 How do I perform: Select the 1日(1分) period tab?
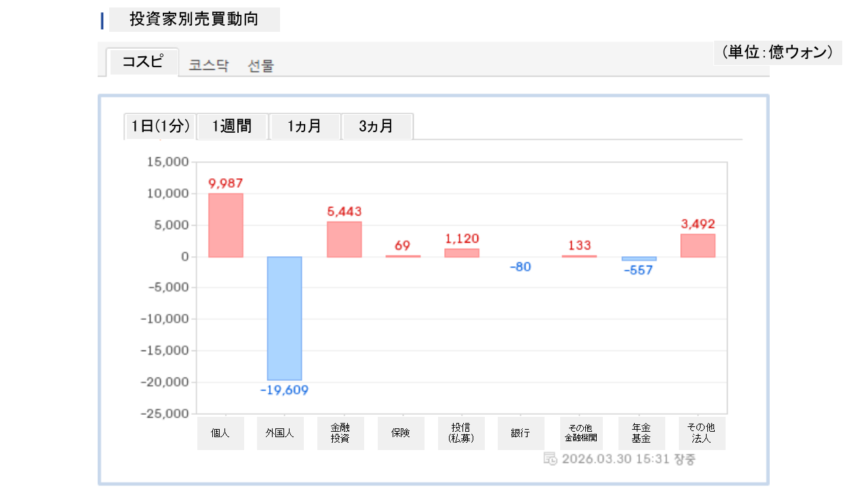point(160,126)
